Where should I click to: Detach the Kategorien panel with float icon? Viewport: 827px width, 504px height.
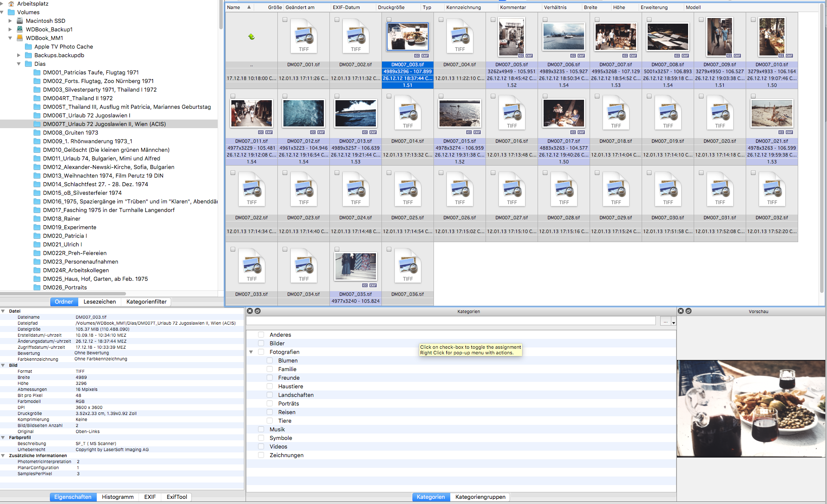pyautogui.click(x=258, y=311)
